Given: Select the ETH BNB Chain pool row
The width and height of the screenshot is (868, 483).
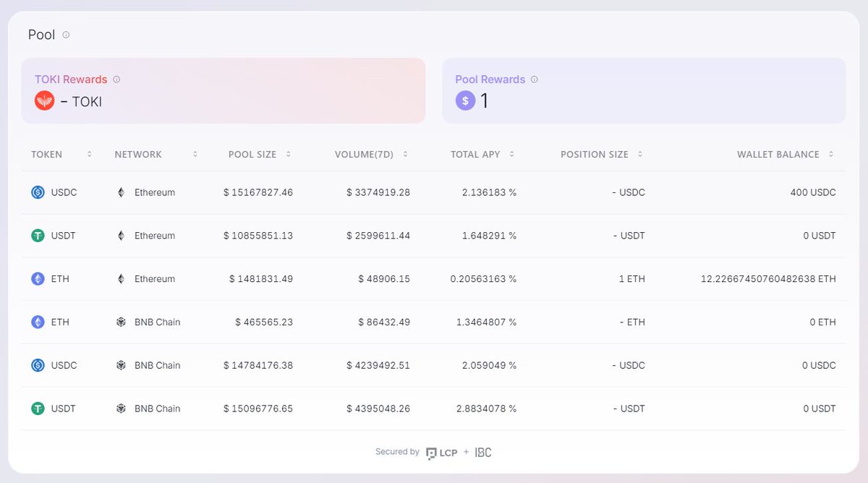Looking at the screenshot, I should pyautogui.click(x=434, y=322).
